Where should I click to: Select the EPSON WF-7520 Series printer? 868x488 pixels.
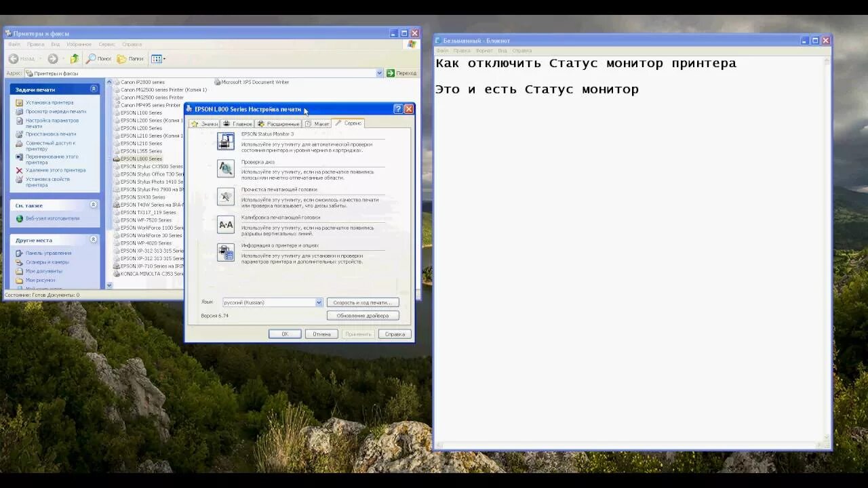pos(142,220)
